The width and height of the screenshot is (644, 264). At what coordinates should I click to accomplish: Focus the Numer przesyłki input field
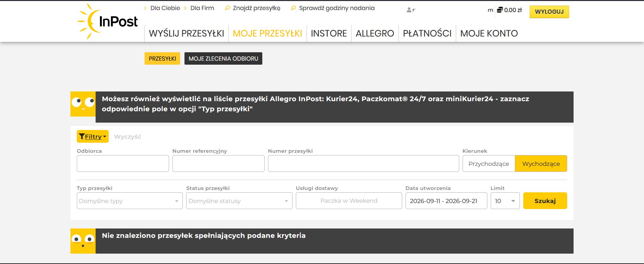coord(364,163)
